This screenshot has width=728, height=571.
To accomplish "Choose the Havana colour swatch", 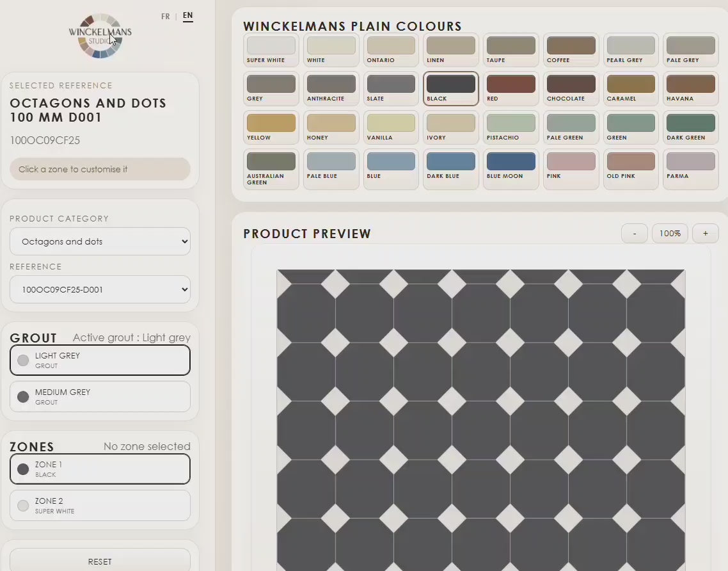I will tap(691, 88).
